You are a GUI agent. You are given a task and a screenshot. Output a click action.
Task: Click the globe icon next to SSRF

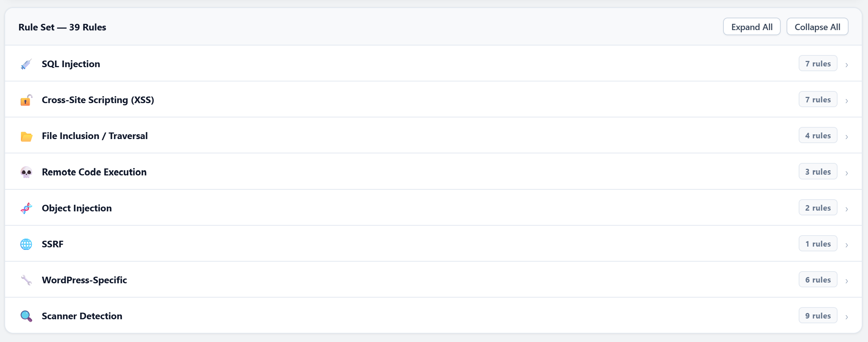[26, 244]
